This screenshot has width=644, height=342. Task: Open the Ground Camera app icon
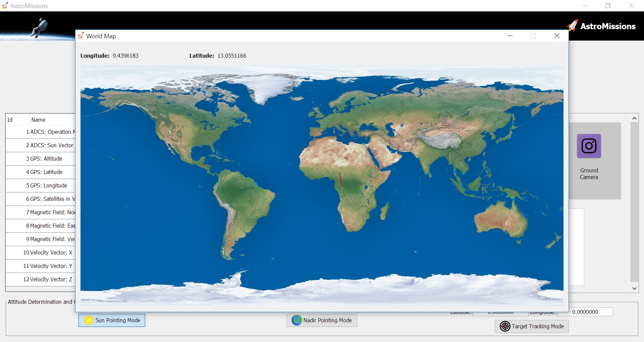589,146
